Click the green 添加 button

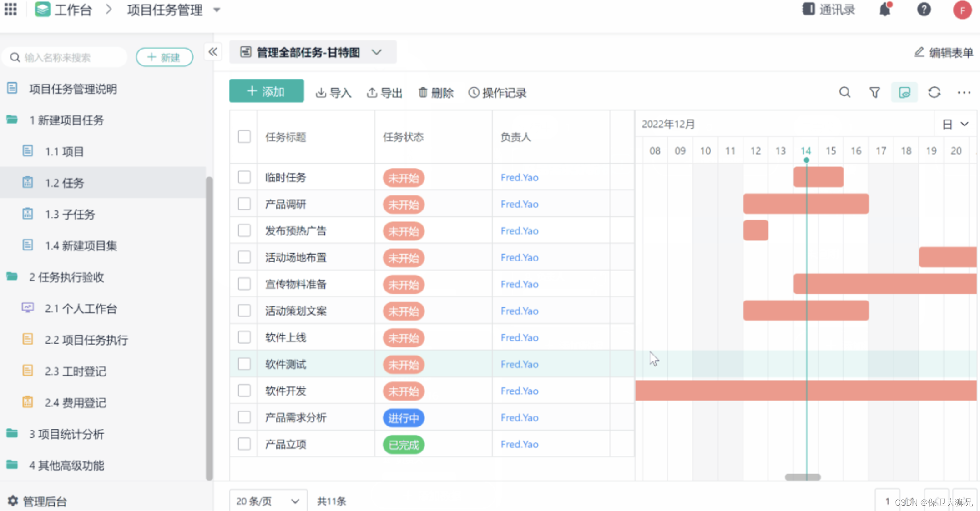[x=266, y=91]
